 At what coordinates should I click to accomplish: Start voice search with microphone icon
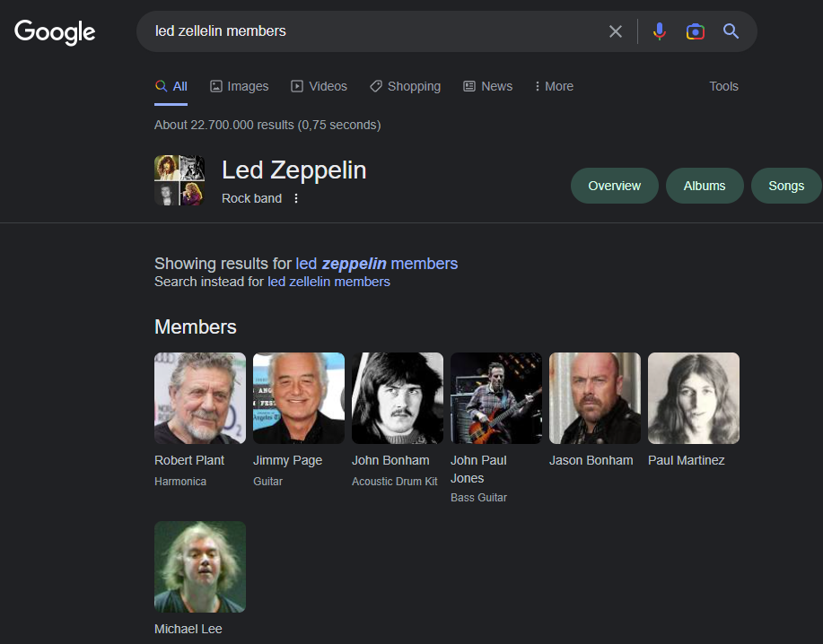point(660,31)
